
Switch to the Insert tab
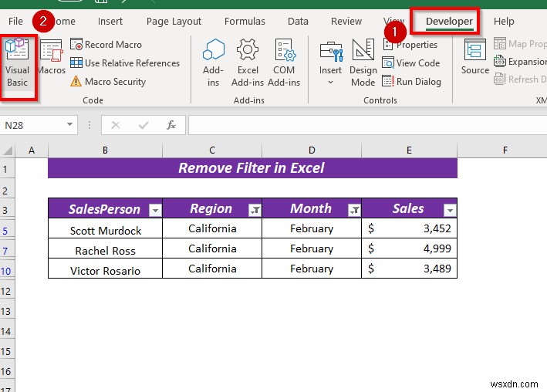110,22
